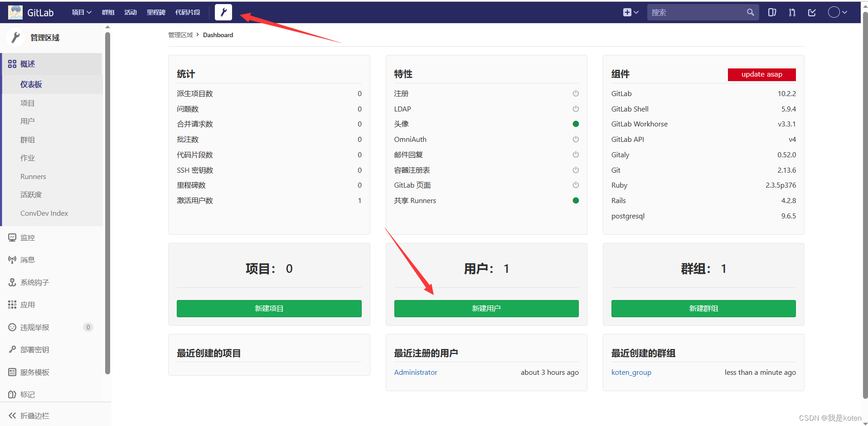
Task: Click the 服务模板 template icon
Action: [12, 372]
